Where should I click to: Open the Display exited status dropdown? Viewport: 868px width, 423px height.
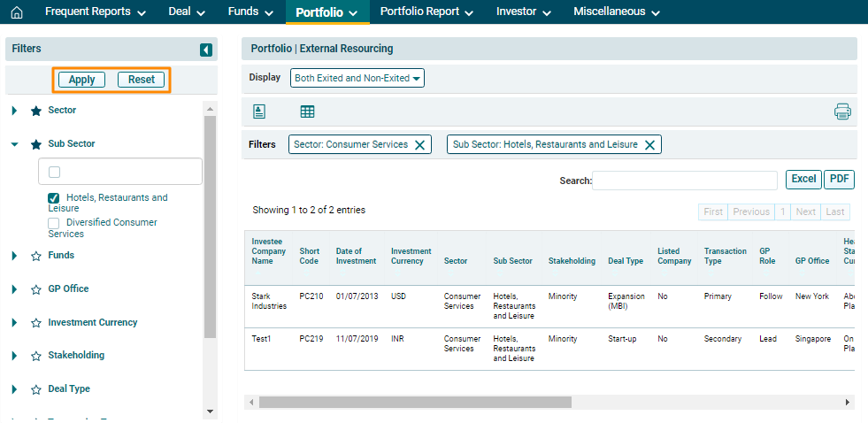(x=357, y=78)
